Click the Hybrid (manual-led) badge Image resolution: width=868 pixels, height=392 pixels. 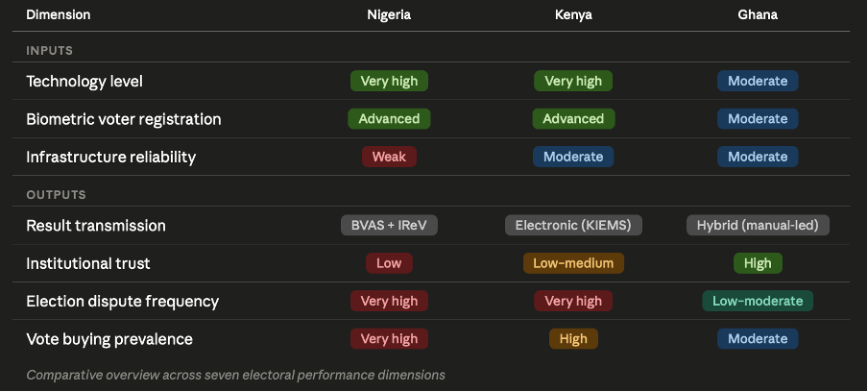tap(758, 226)
